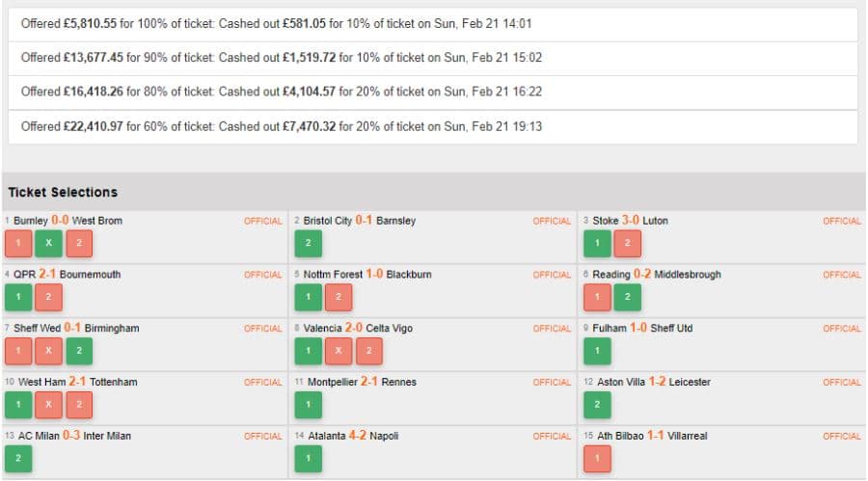The image size is (868, 481).
Task: Click the green X pick for Burnley v West Brom
Action: (x=48, y=244)
